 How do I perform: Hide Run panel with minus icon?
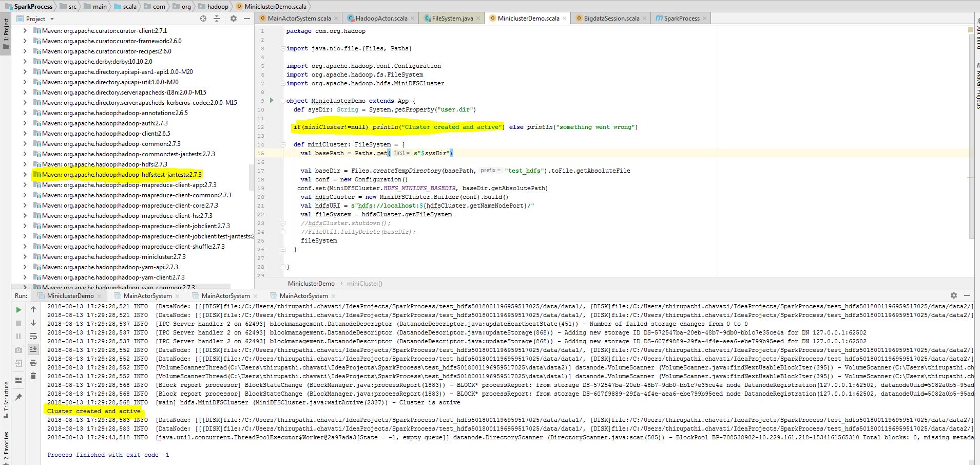click(x=967, y=295)
